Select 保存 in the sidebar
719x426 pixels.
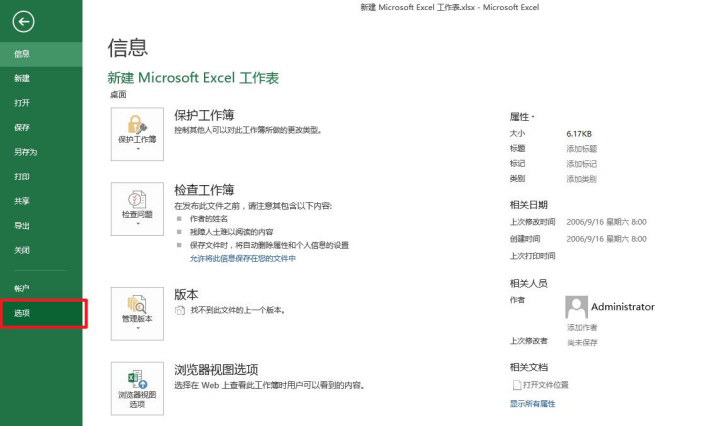pos(41,127)
